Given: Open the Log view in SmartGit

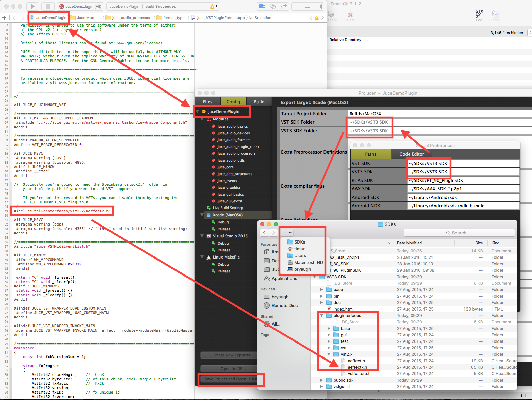Looking at the screenshot, I should tap(479, 16).
